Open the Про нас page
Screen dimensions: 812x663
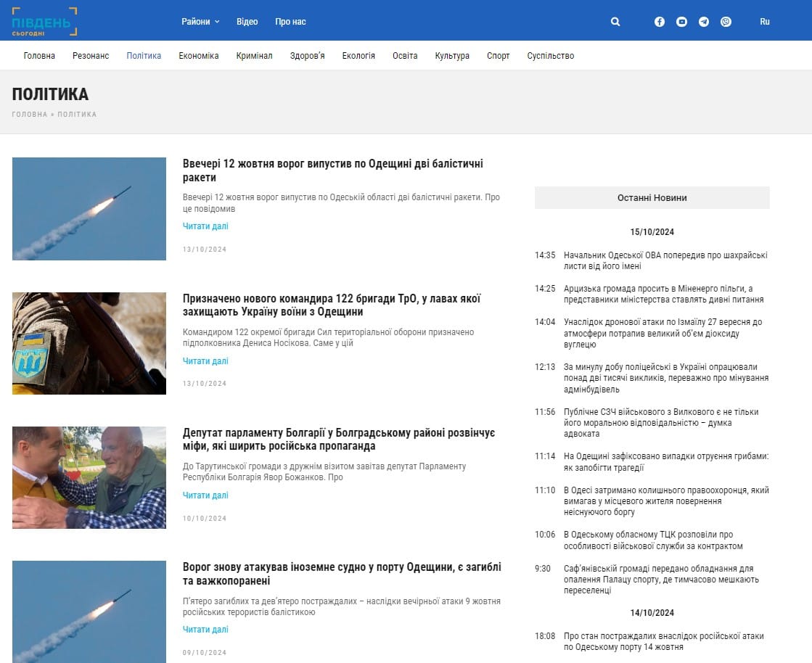point(290,22)
